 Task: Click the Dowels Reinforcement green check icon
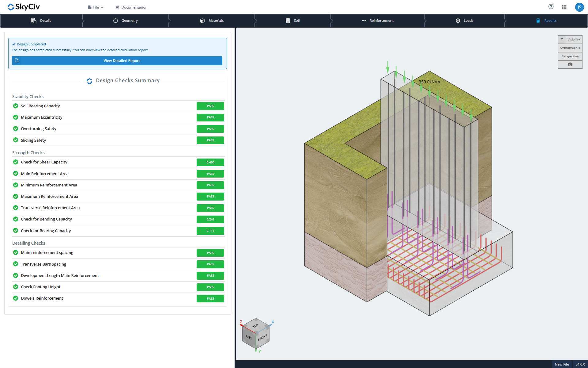(16, 298)
